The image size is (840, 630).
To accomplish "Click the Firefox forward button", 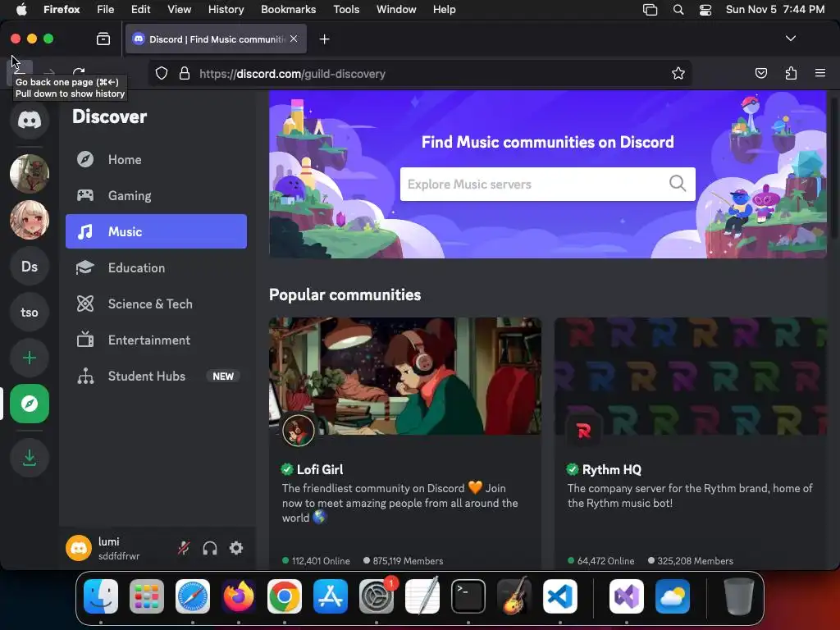I will pos(49,73).
